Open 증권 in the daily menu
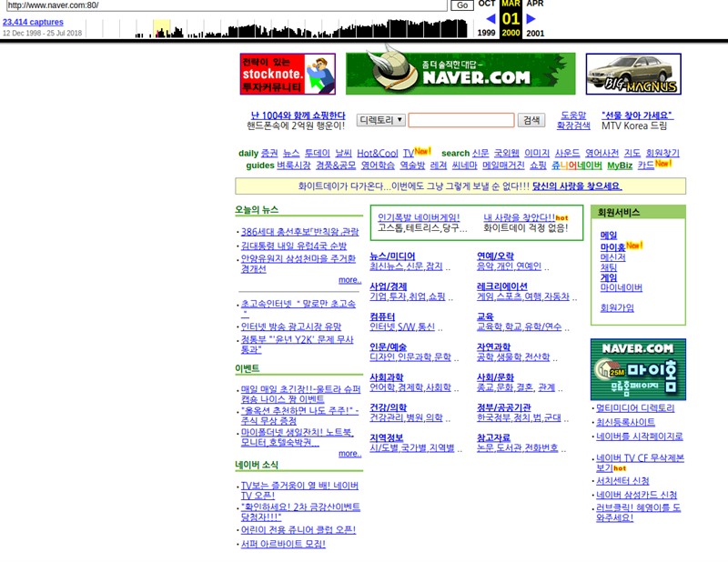728x562 pixels. pyautogui.click(x=269, y=153)
